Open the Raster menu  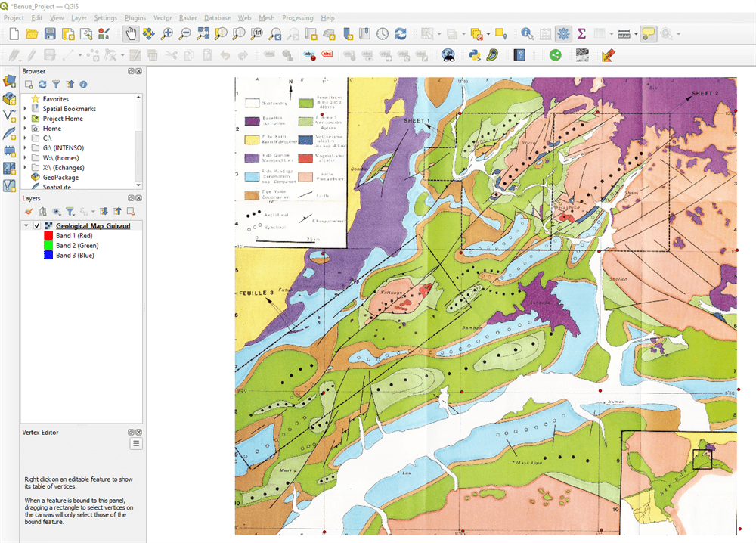tap(187, 17)
